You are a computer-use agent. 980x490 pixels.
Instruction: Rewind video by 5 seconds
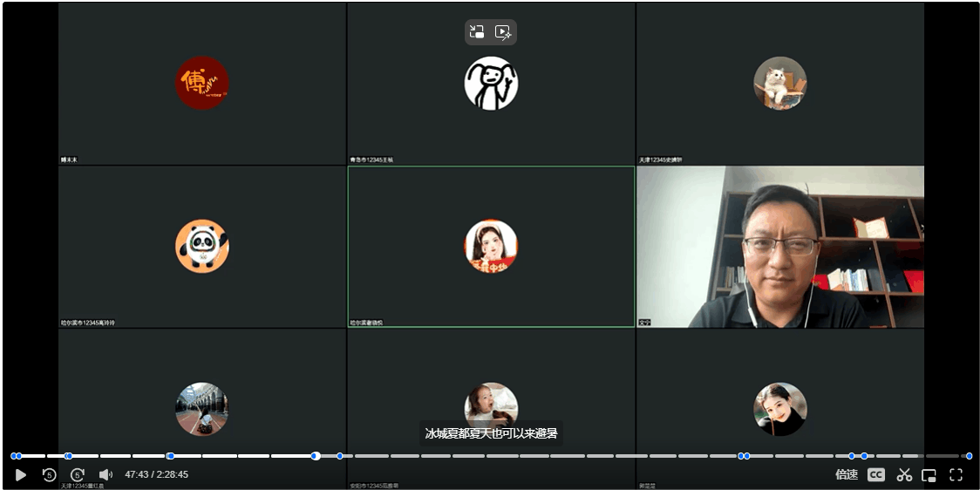pos(49,474)
